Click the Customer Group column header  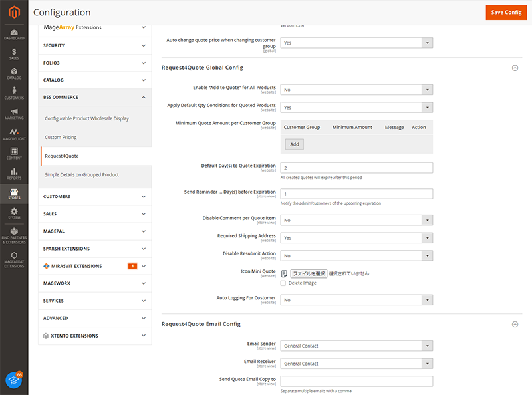coord(302,127)
